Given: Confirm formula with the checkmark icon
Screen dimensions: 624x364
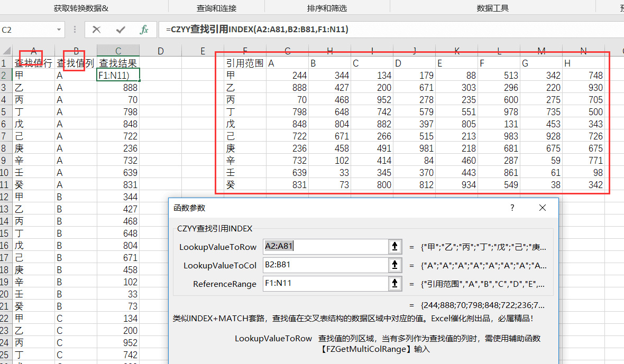Looking at the screenshot, I should point(121,30).
